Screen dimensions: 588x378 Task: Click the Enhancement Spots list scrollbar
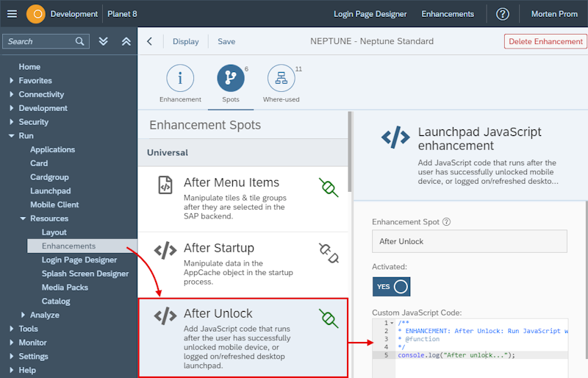(x=350, y=152)
